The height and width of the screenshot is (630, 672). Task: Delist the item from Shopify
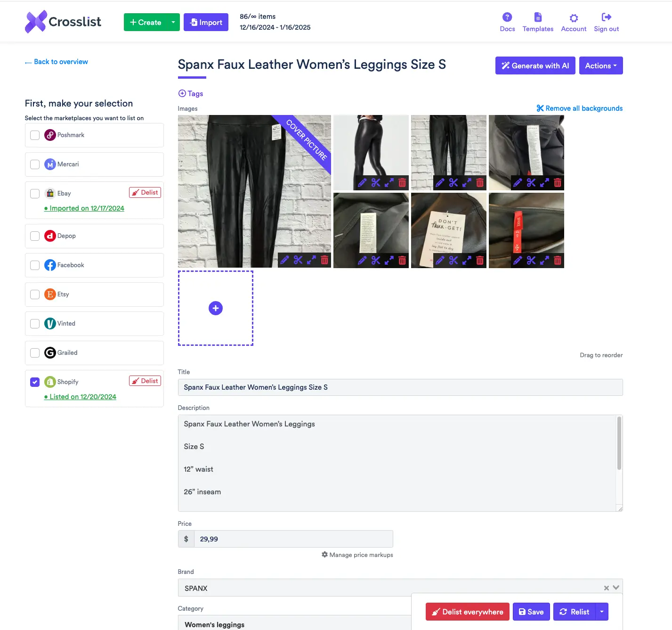click(x=145, y=381)
